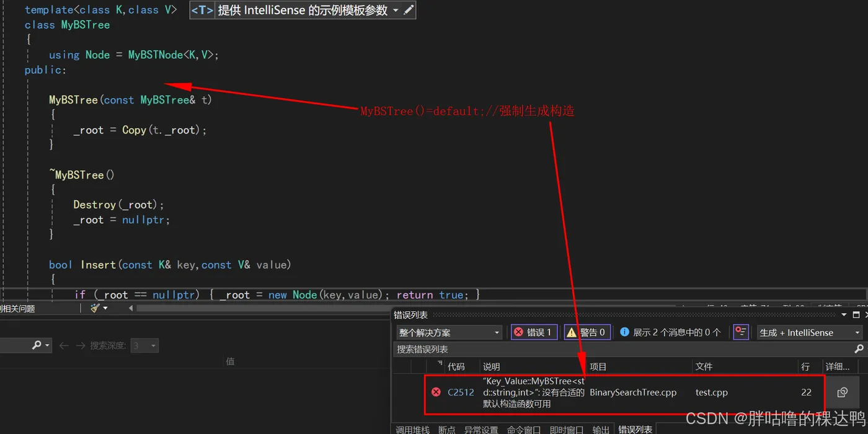
Task: Click the forward arrow next to search depth
Action: 80,345
